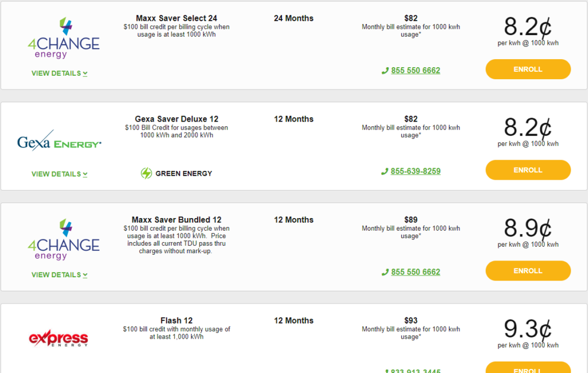Select the Flash 12 plan title

[x=176, y=321]
